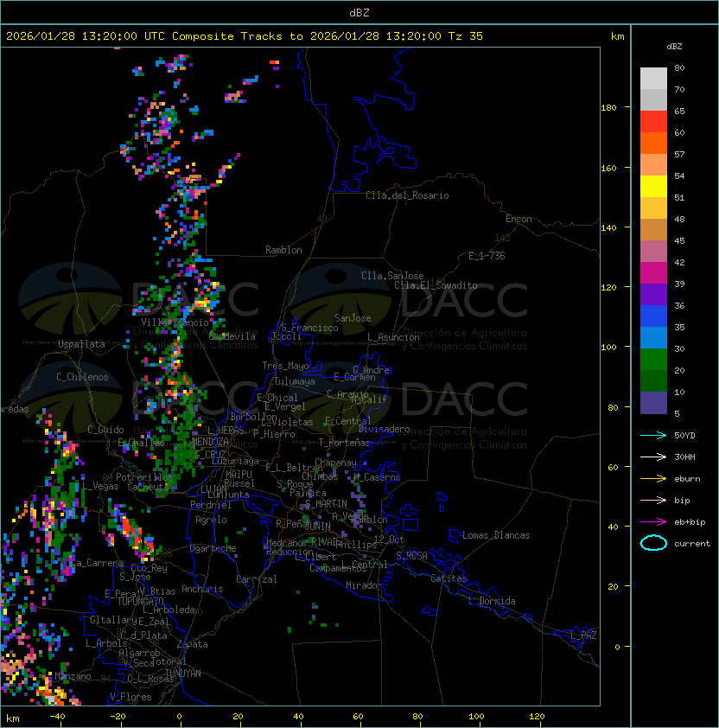Click the Carrizal place label
The height and width of the screenshot is (728, 719).
tap(256, 579)
